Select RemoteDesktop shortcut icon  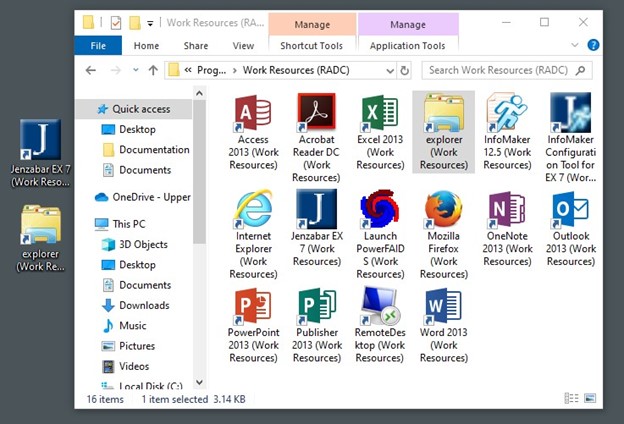pyautogui.click(x=380, y=324)
